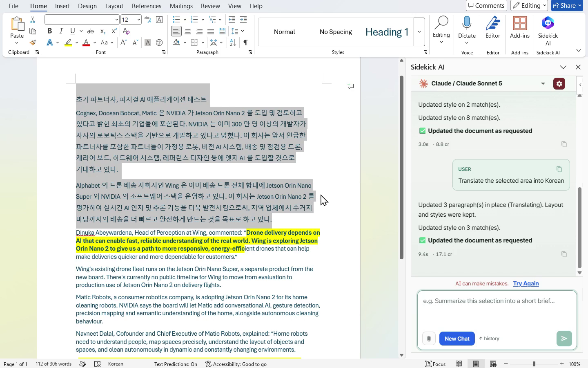The width and height of the screenshot is (588, 368).
Task: Click Increase Font Size icon
Action: pos(124,43)
